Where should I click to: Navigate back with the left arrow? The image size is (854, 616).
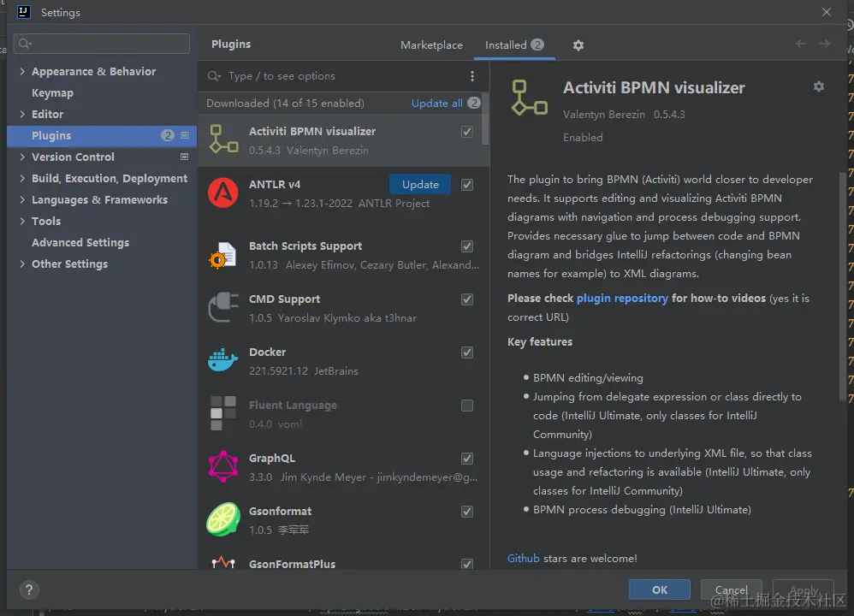tap(801, 44)
